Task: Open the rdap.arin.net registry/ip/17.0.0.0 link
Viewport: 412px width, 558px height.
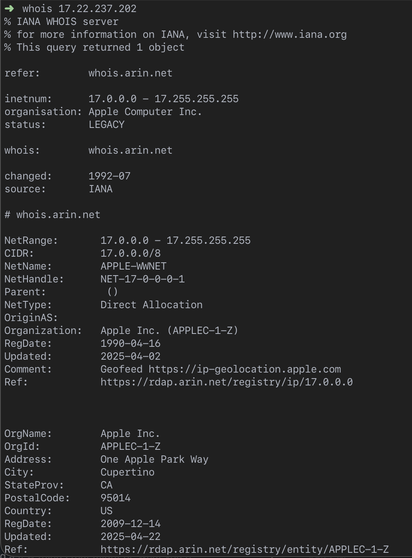Action: click(227, 382)
